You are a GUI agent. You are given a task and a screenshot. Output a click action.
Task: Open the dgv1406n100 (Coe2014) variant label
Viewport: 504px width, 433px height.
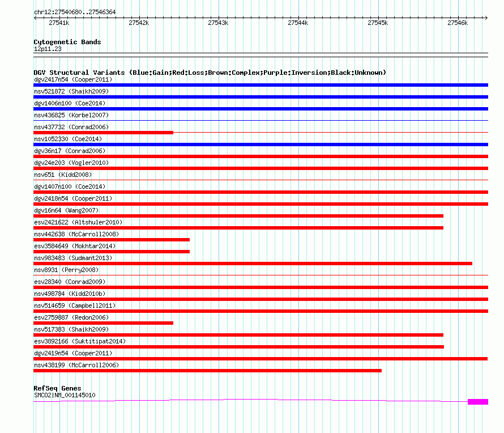coord(70,103)
